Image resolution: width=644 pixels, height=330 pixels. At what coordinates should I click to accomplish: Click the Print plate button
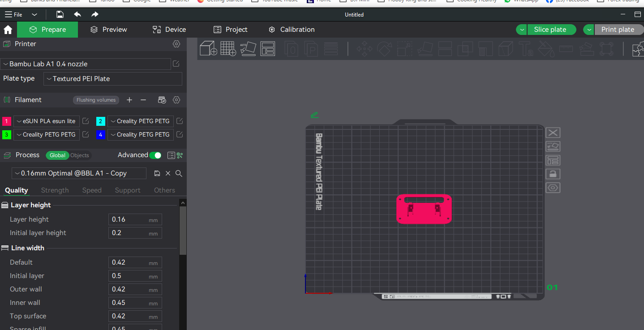click(x=618, y=30)
